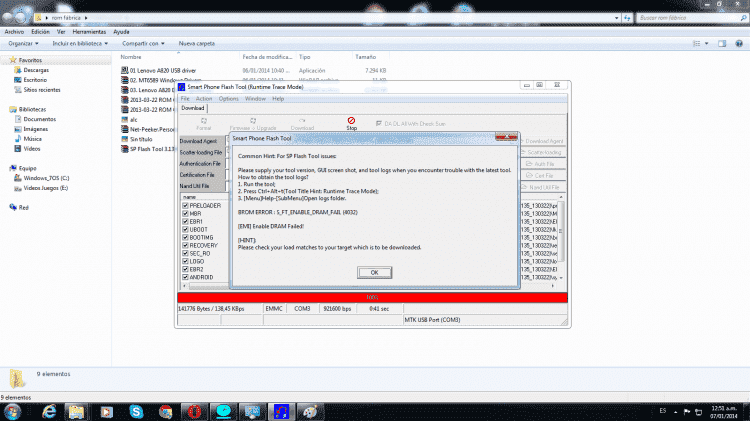Open the Ayuda menu
Image resolution: width=750 pixels, height=421 pixels.
[121, 32]
